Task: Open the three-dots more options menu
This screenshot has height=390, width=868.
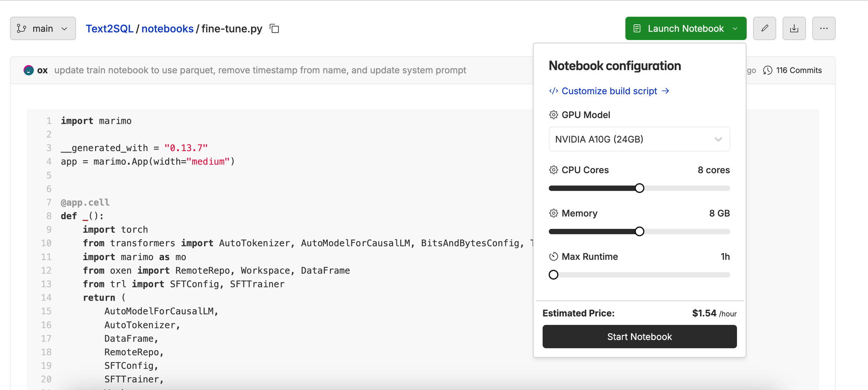Action: (824, 29)
